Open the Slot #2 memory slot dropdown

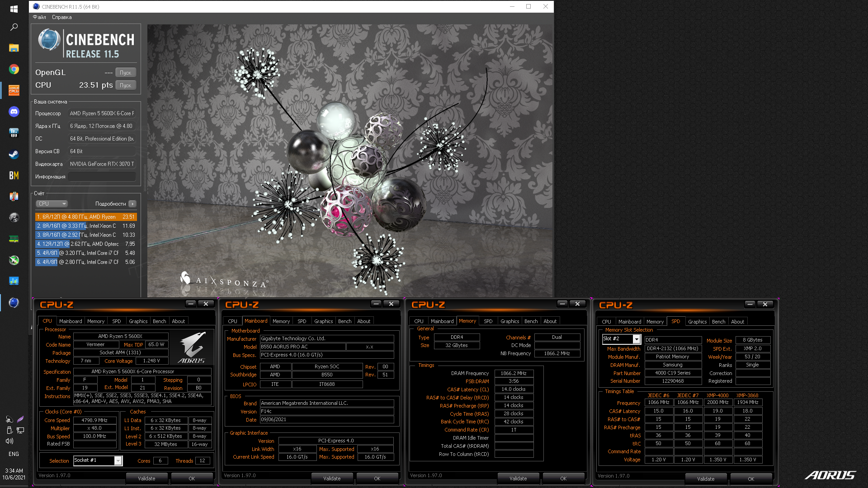(622, 339)
